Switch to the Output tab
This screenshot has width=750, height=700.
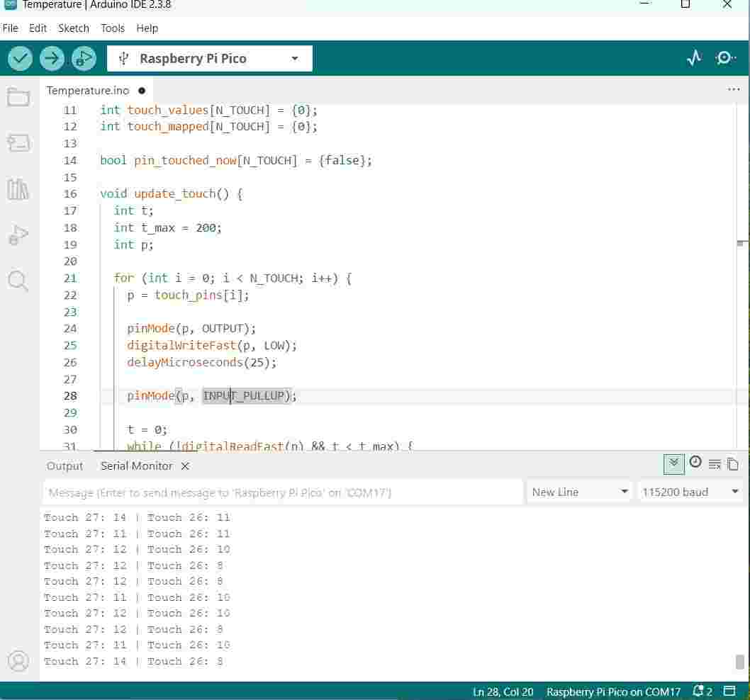pyautogui.click(x=65, y=466)
